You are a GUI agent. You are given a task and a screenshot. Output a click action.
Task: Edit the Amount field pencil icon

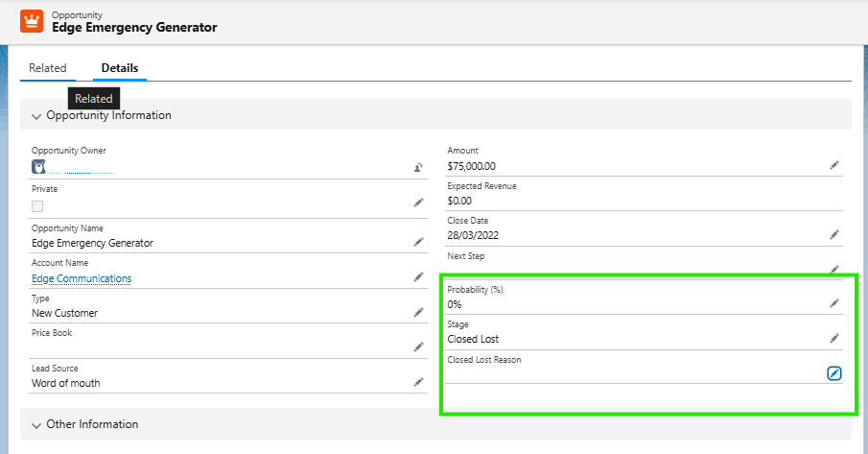point(834,165)
